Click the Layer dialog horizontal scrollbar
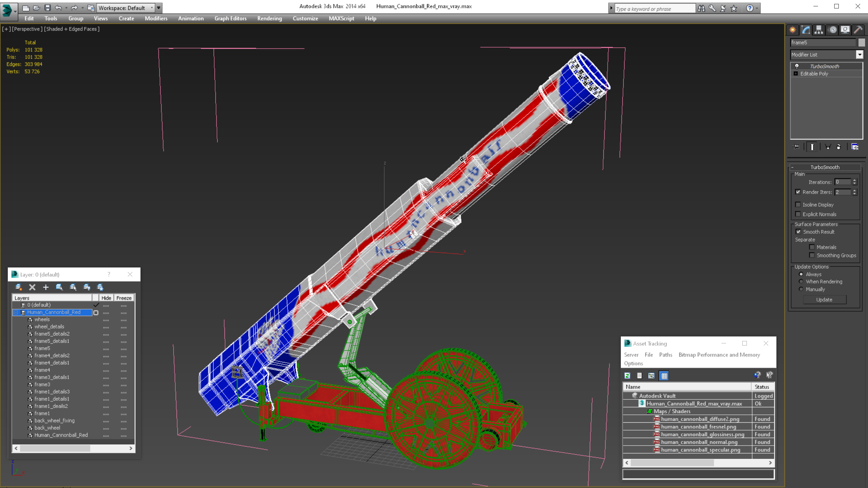This screenshot has height=488, width=868. click(x=74, y=448)
